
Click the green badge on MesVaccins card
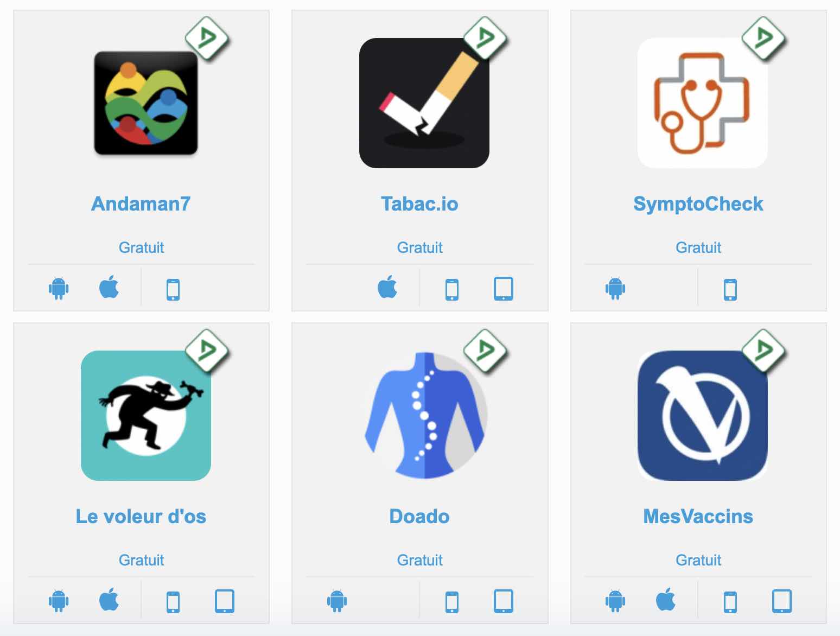click(764, 351)
